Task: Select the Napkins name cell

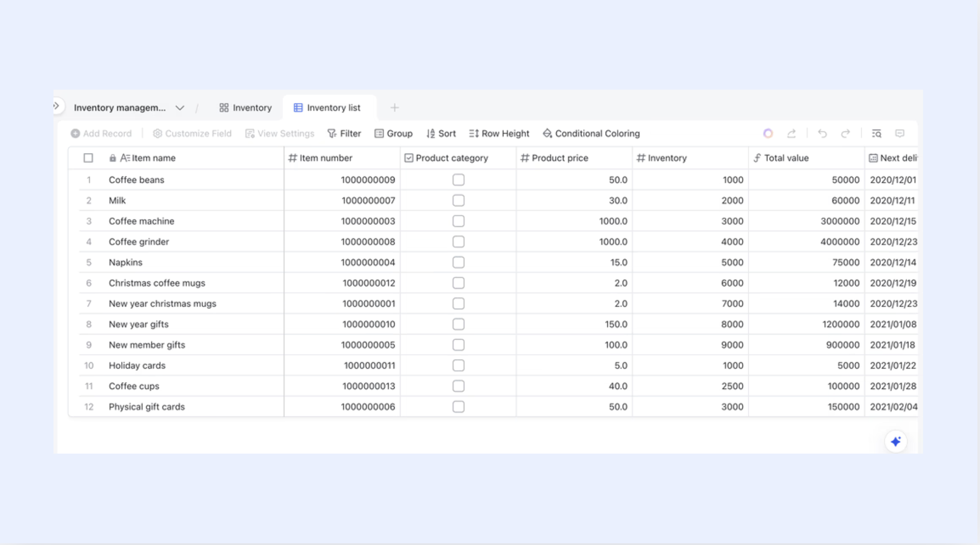Action: point(194,263)
